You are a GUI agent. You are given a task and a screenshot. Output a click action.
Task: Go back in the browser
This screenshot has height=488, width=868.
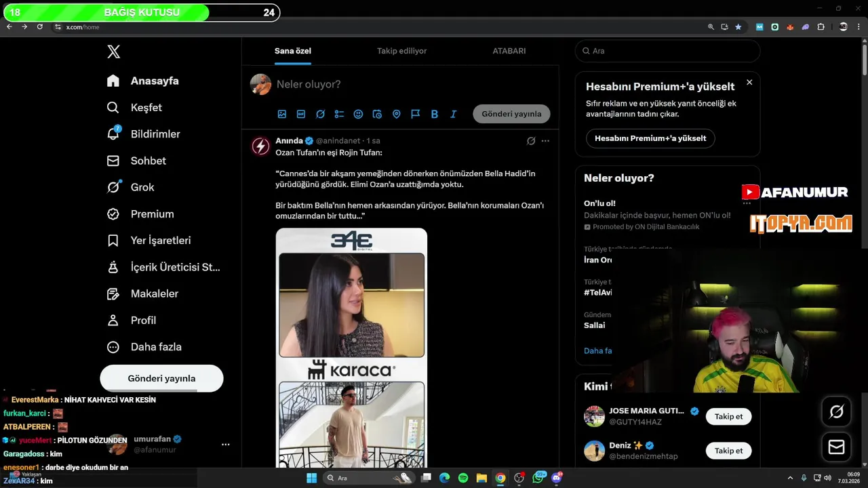pos(9,27)
